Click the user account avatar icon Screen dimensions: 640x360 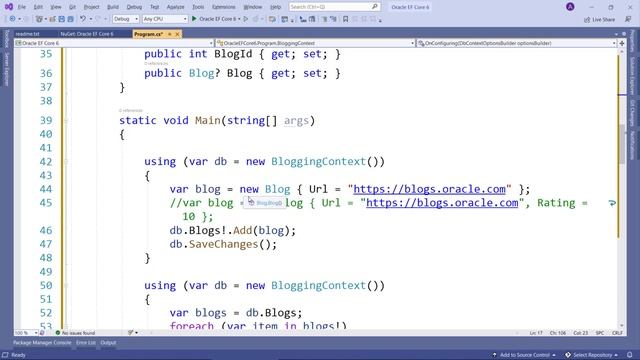[x=570, y=7]
